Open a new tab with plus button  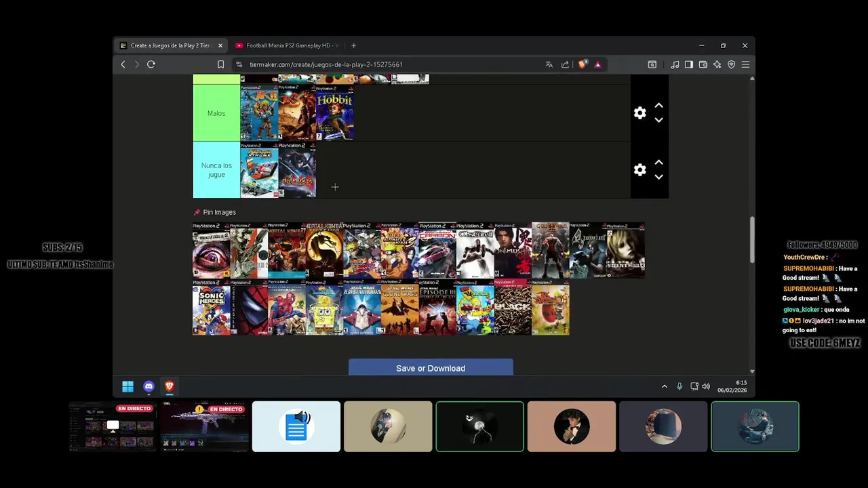pyautogui.click(x=353, y=45)
